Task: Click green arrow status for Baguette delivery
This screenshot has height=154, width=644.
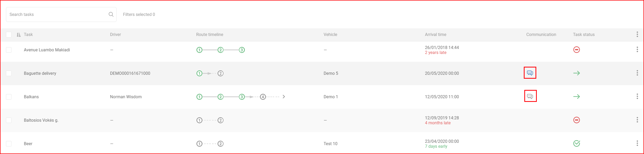Action: (x=577, y=73)
